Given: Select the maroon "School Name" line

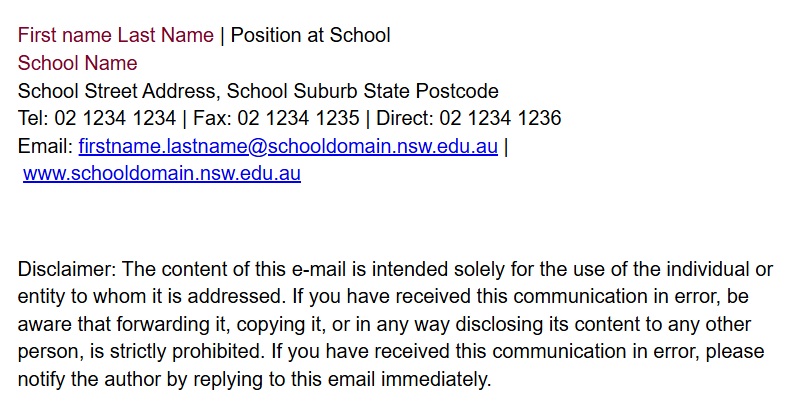Looking at the screenshot, I should (77, 64).
